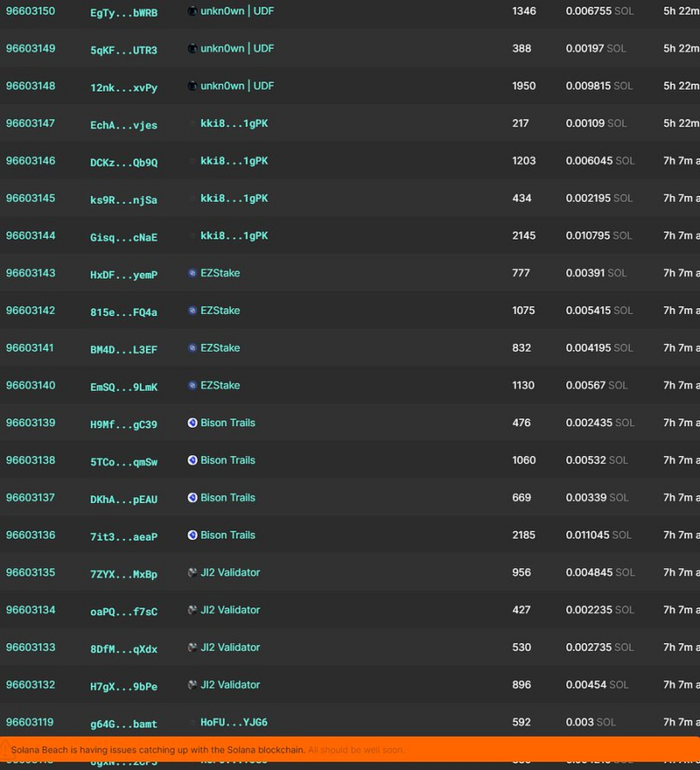The height and width of the screenshot is (770, 700).
Task: Open EZStake validator in row 96603142
Action: pyautogui.click(x=220, y=311)
